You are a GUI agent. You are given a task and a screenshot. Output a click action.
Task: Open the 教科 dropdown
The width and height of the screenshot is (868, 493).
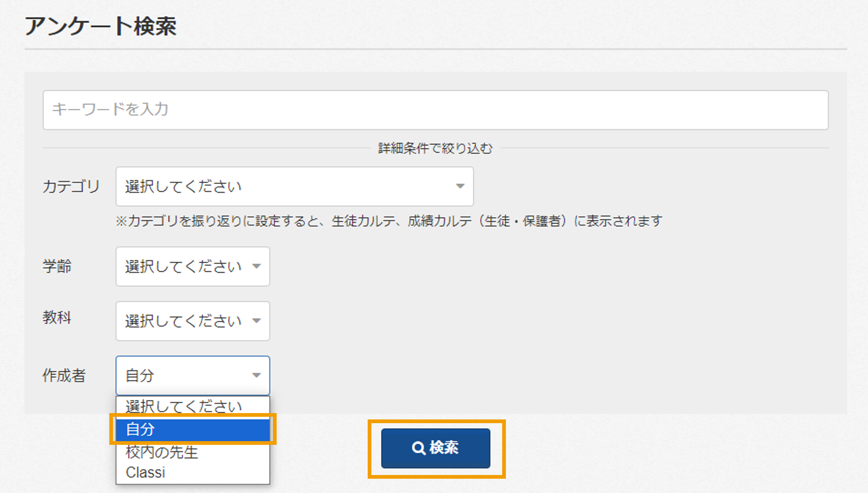click(x=193, y=321)
